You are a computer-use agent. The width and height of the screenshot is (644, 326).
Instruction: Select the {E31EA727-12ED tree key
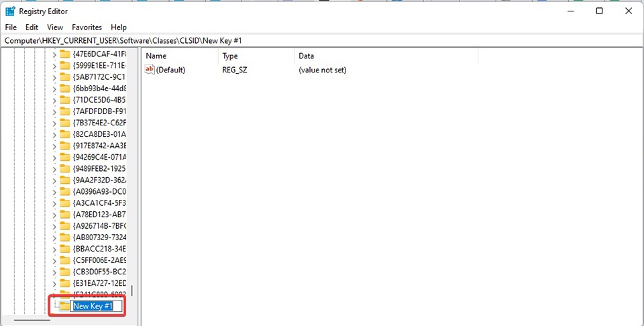click(99, 283)
